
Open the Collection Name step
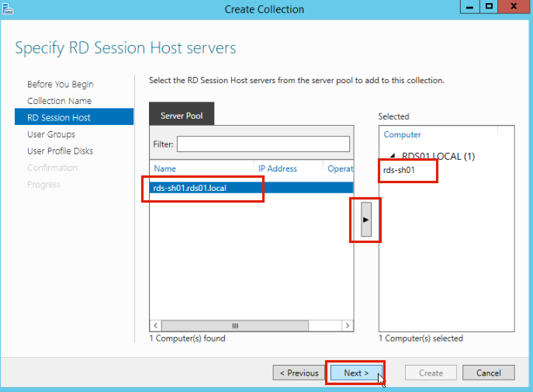tap(59, 101)
